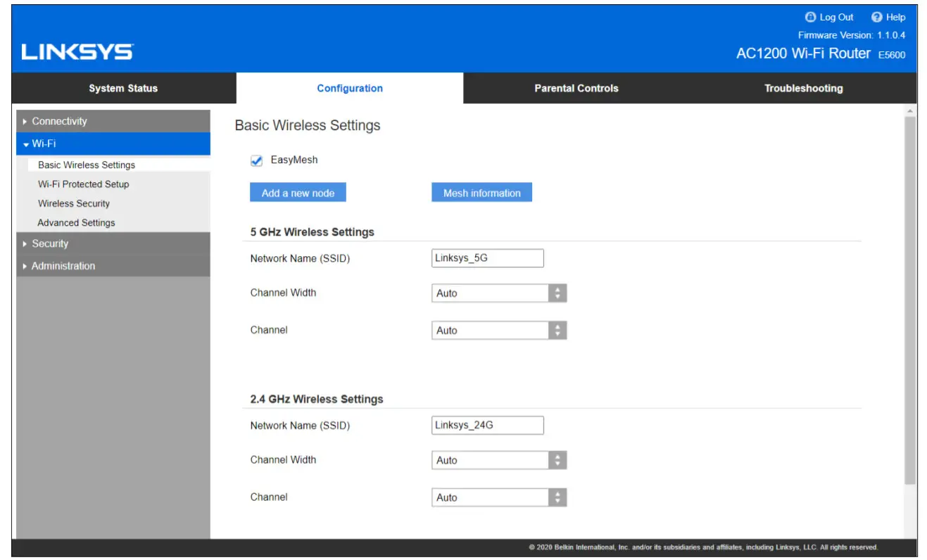
Task: Switch to the Troubleshooting tab
Action: [x=803, y=88]
